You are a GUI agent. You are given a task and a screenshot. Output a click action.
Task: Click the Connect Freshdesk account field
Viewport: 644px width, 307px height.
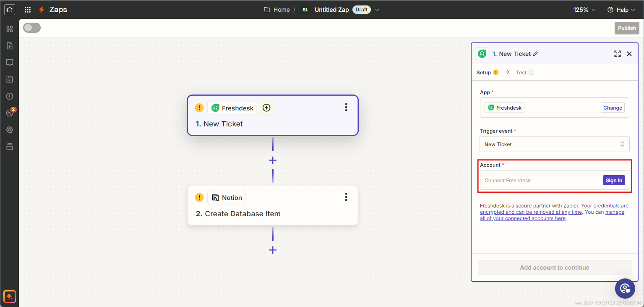tap(555, 180)
